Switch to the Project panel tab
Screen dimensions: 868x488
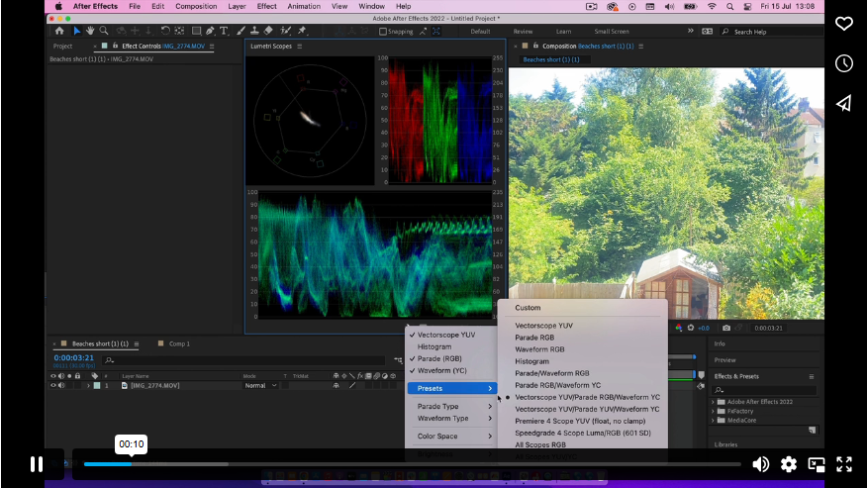(x=62, y=46)
